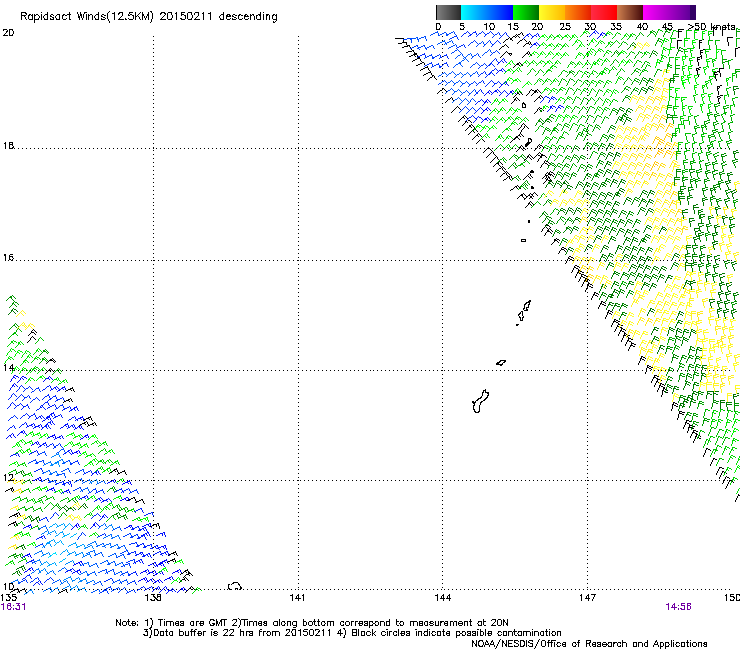Click the longitude label 135
The height and width of the screenshot is (650, 740).
(8, 598)
